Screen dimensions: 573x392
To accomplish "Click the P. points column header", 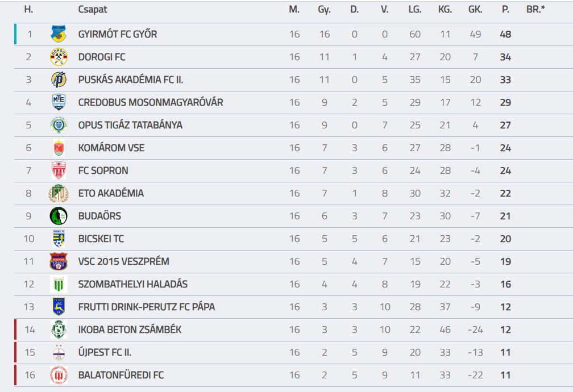I will pos(505,10).
